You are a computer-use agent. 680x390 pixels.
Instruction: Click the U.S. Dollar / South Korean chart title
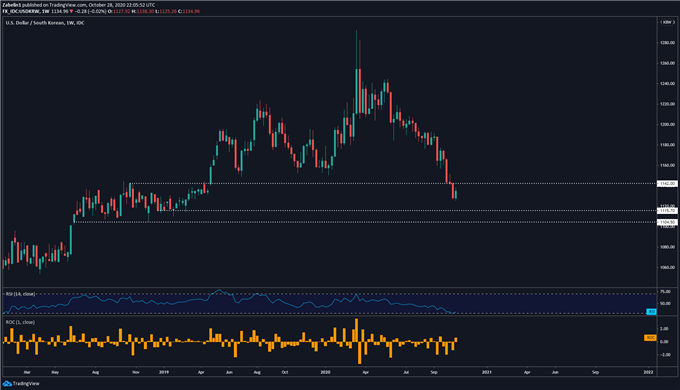pos(45,23)
